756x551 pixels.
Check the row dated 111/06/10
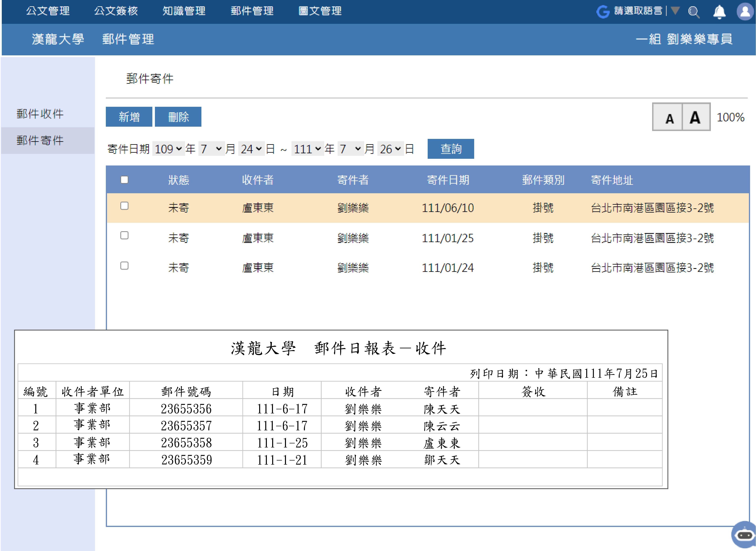(x=124, y=206)
